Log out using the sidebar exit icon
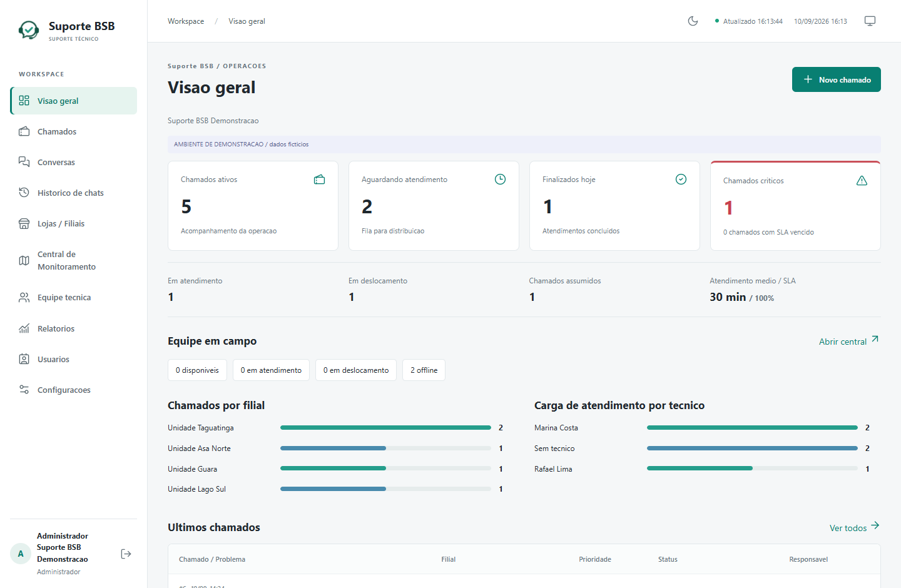Image resolution: width=901 pixels, height=588 pixels. click(126, 554)
